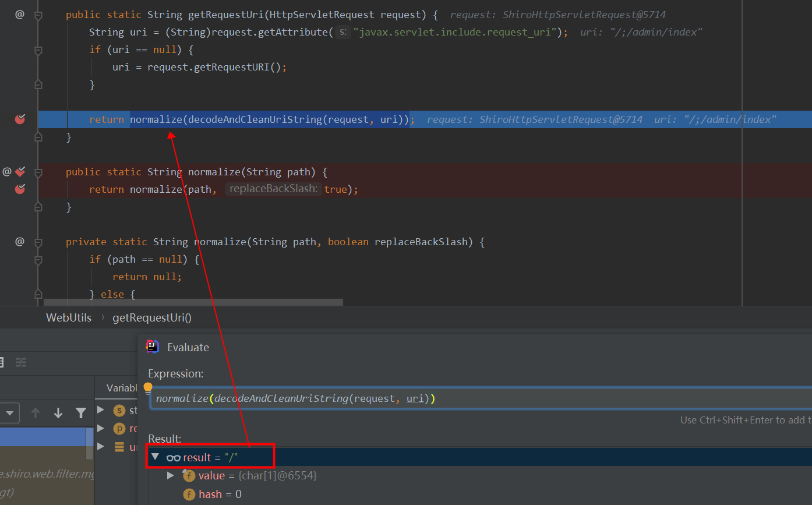Image resolution: width=812 pixels, height=505 pixels.
Task: Expand the 'p' request variable tree node
Action: (101, 428)
